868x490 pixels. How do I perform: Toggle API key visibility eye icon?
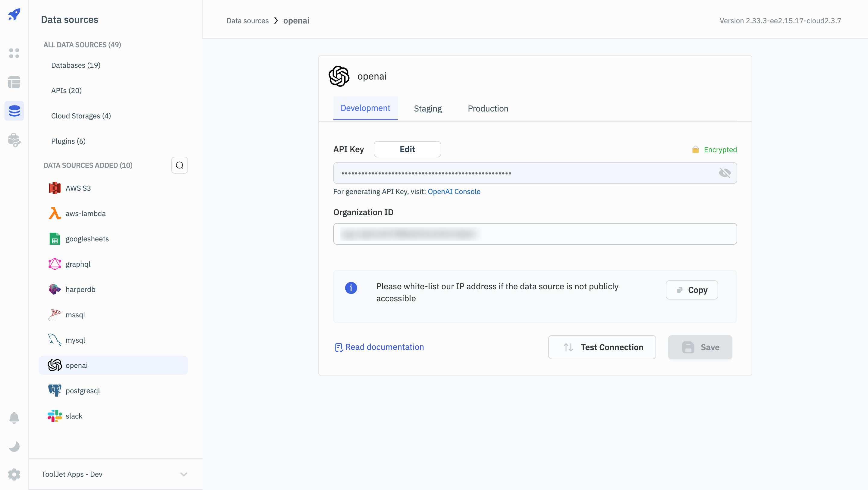725,173
